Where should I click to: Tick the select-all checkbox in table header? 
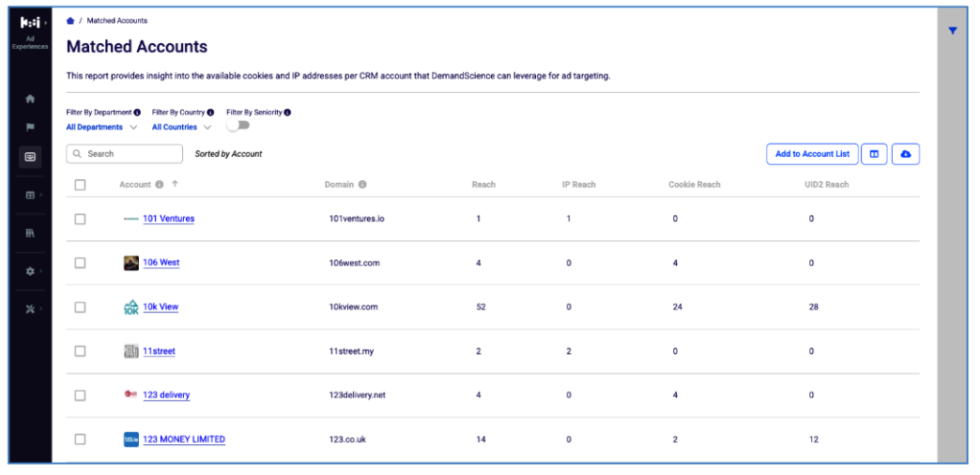coord(80,185)
